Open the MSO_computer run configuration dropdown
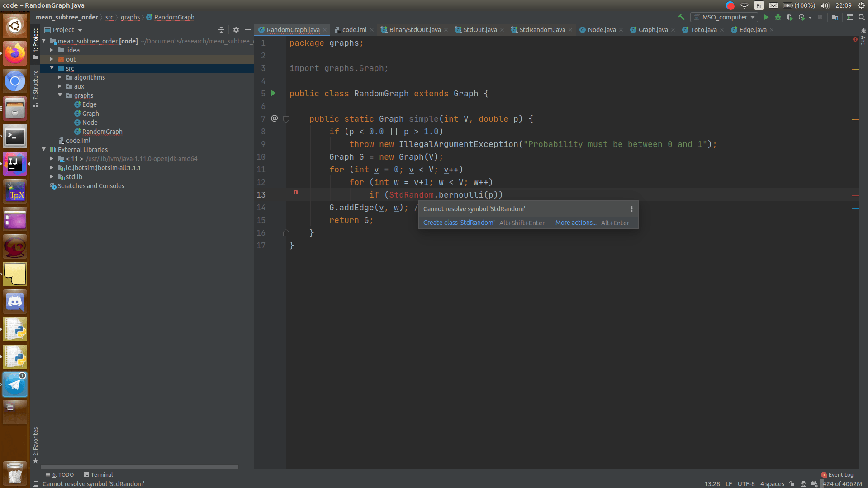 [x=725, y=17]
